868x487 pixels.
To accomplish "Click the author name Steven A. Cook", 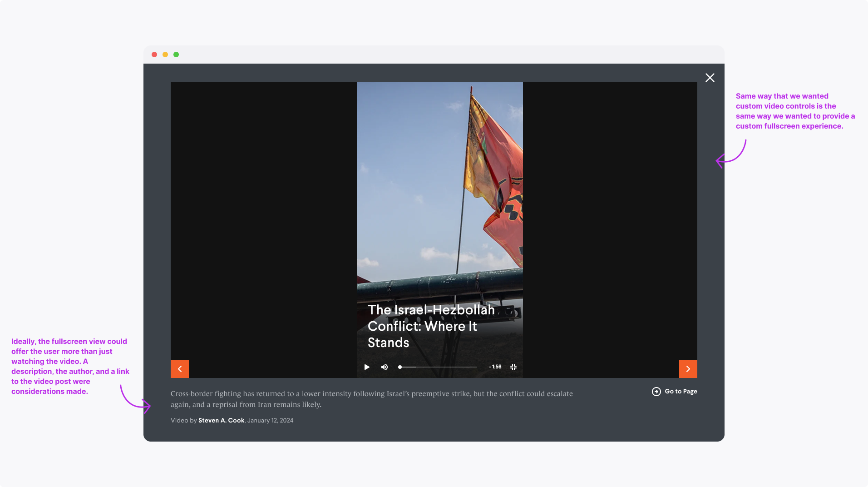I will [221, 421].
